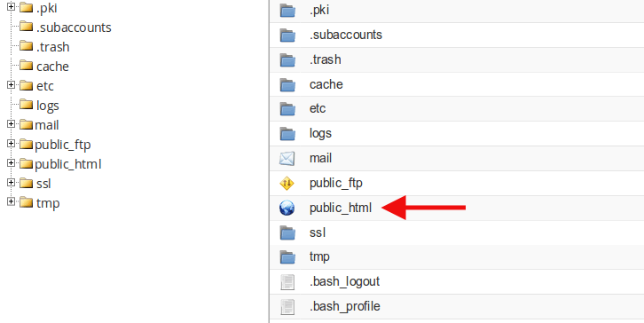The width and height of the screenshot is (644, 323).
Task: Click blue folder icon for logs row
Action: coord(287,134)
